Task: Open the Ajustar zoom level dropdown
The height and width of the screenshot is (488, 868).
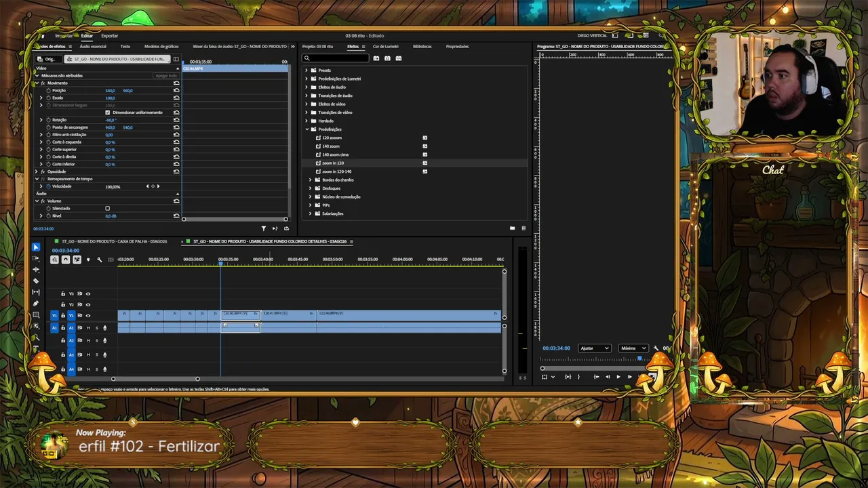Action: (594, 348)
